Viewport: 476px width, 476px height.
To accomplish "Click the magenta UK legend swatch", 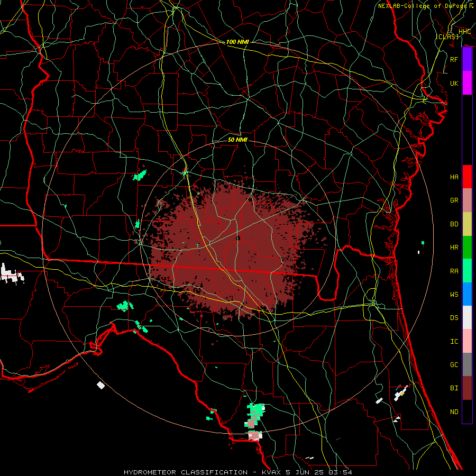I will [x=467, y=83].
